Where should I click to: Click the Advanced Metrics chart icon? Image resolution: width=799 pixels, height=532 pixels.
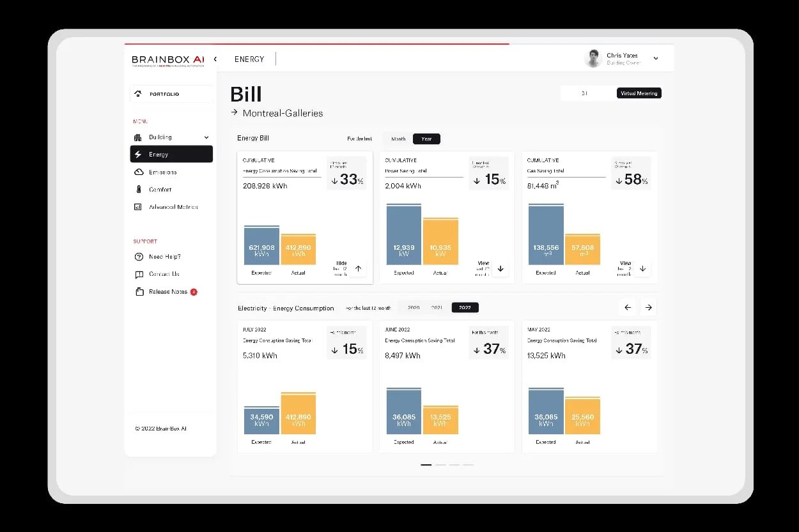pyautogui.click(x=138, y=207)
